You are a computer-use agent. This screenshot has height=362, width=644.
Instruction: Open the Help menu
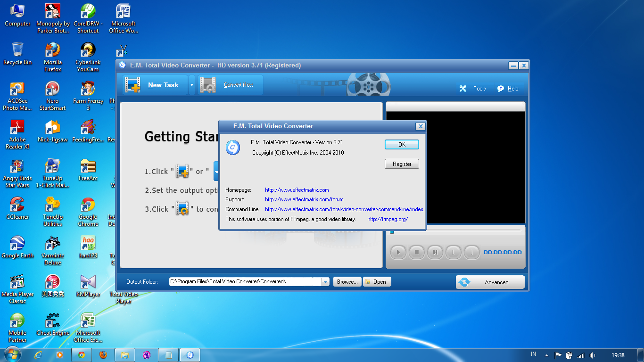click(508, 89)
